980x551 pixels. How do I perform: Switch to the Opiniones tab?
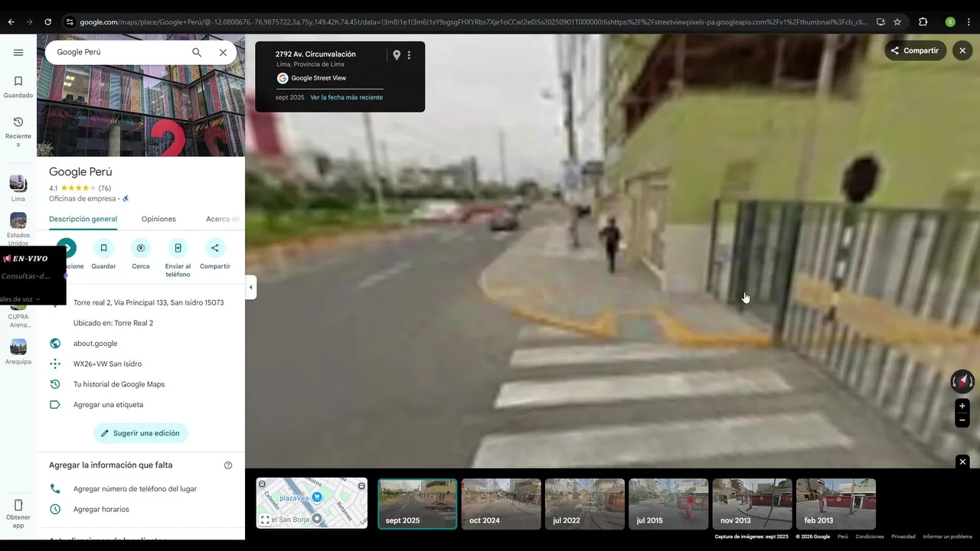pyautogui.click(x=158, y=219)
